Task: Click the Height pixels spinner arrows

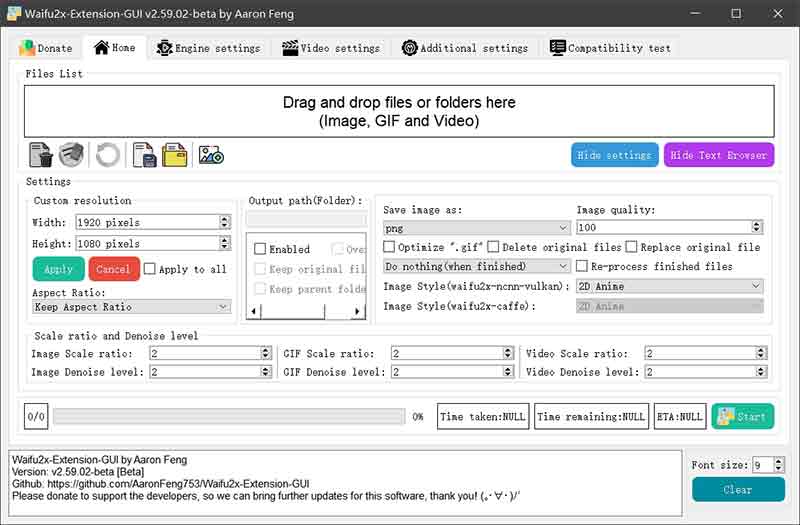Action: [x=224, y=243]
